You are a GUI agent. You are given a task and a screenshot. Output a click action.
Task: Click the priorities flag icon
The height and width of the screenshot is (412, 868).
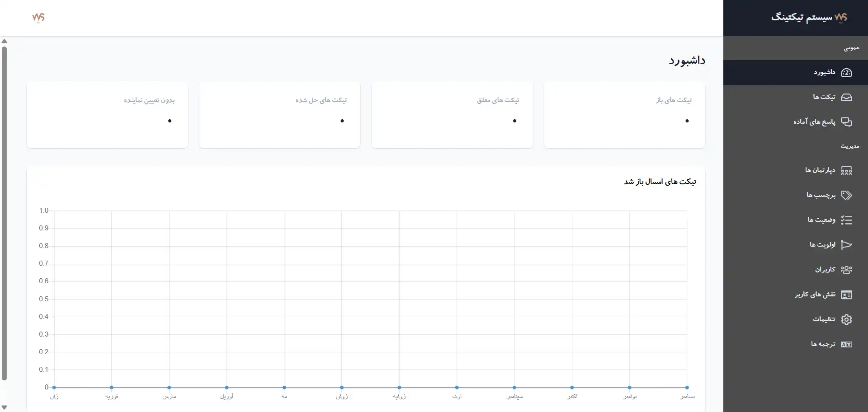(846, 245)
